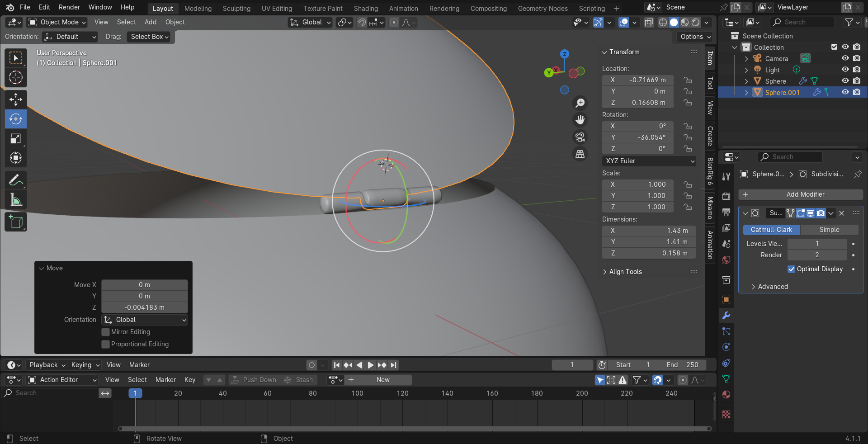Click the Location X value field
Viewport: 868px width, 444px height.
(638, 80)
